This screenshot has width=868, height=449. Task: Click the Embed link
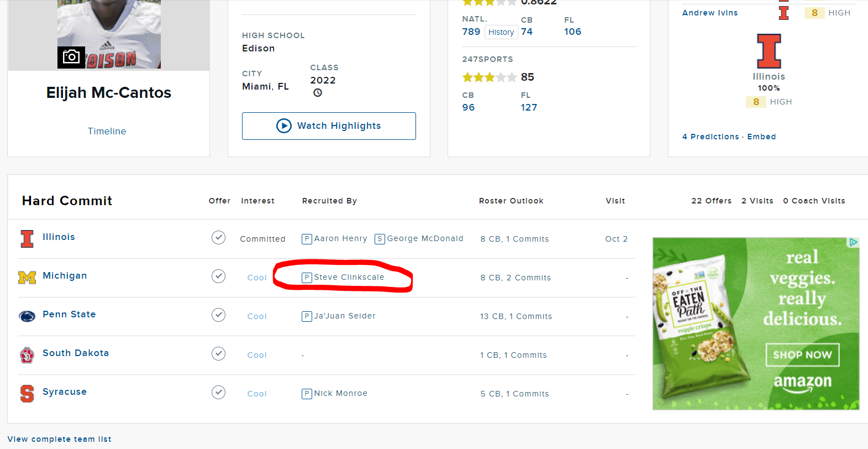click(761, 137)
